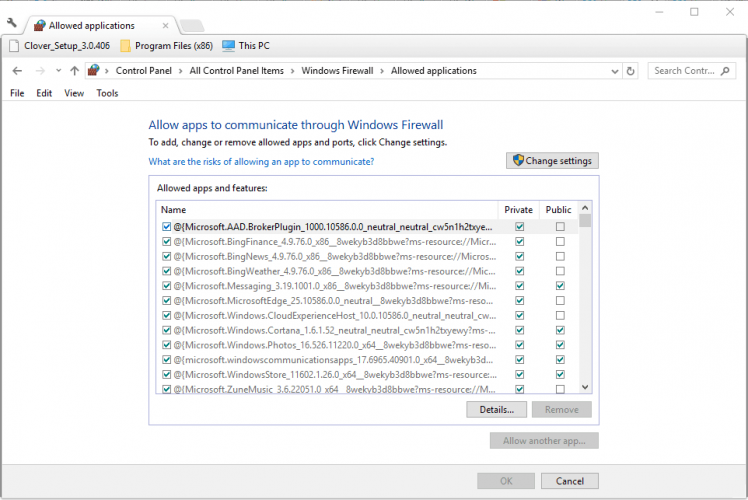
Task: Expand chevron after Windows Firewall breadcrumb
Action: 382,71
